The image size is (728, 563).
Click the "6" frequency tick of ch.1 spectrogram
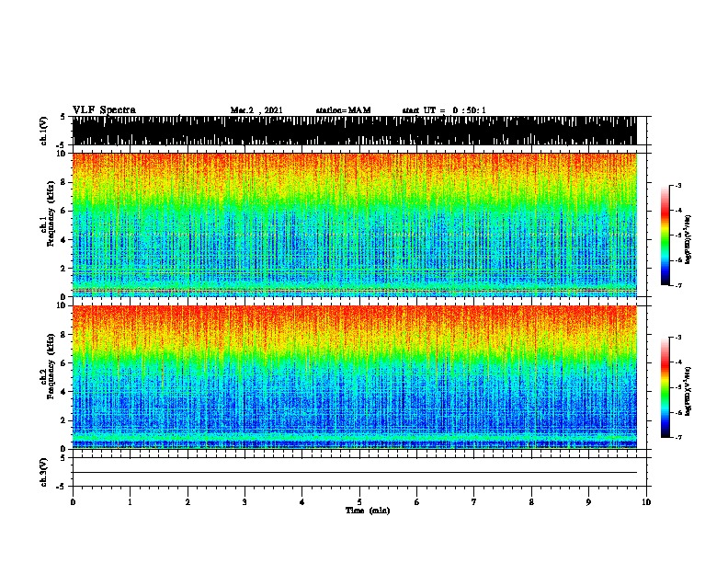pyautogui.click(x=64, y=211)
